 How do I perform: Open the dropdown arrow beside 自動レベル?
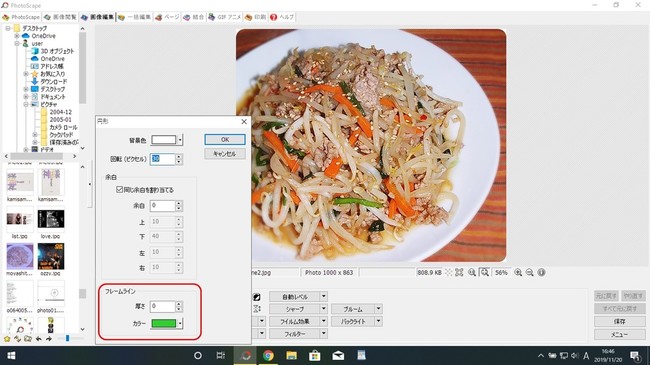tap(323, 296)
